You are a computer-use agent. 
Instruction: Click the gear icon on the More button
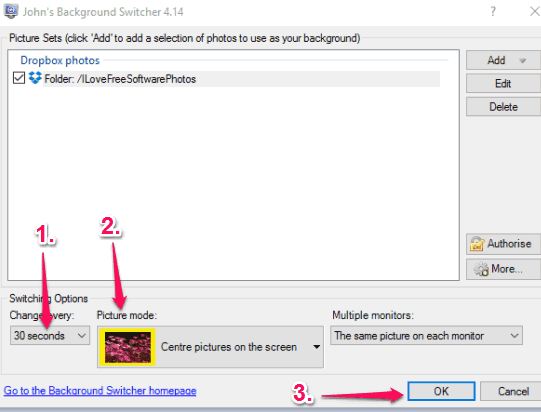[481, 269]
